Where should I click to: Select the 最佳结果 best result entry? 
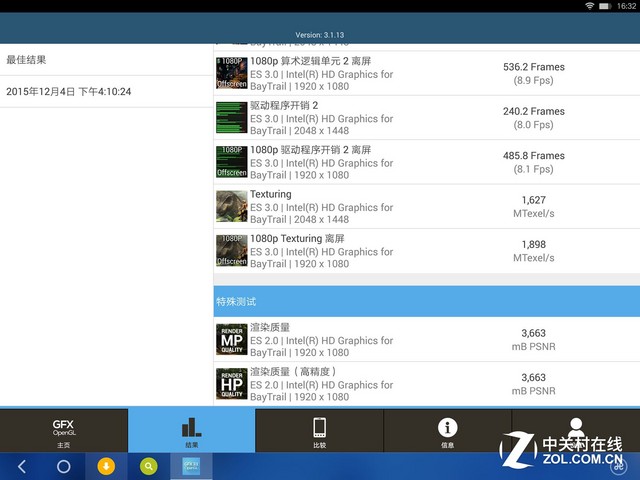click(106, 59)
